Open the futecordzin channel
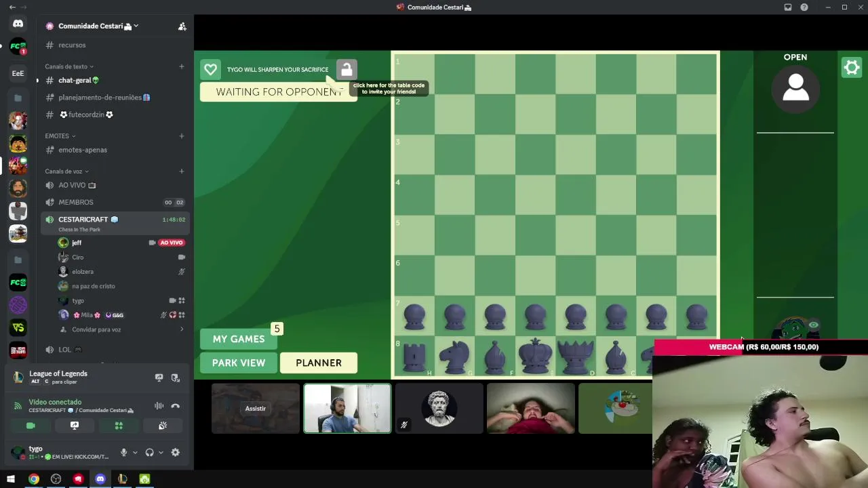The width and height of the screenshot is (868, 488). click(x=115, y=115)
